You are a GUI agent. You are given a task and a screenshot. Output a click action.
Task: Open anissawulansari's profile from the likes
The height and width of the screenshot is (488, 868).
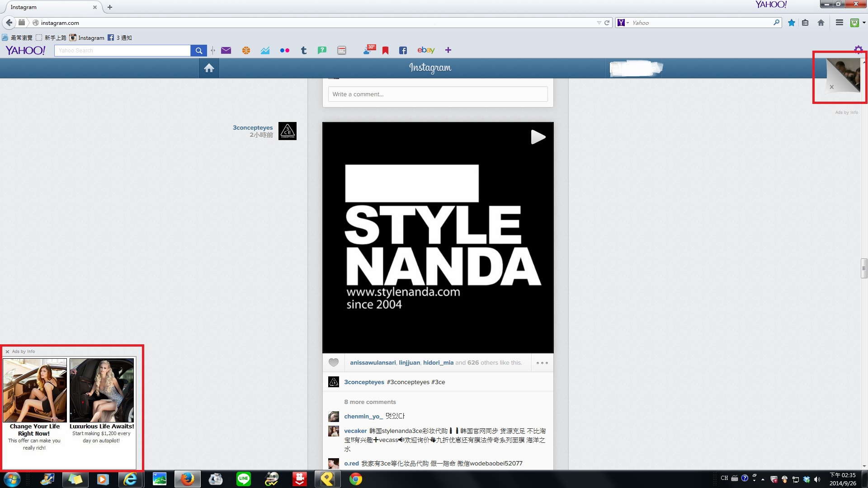coord(373,362)
